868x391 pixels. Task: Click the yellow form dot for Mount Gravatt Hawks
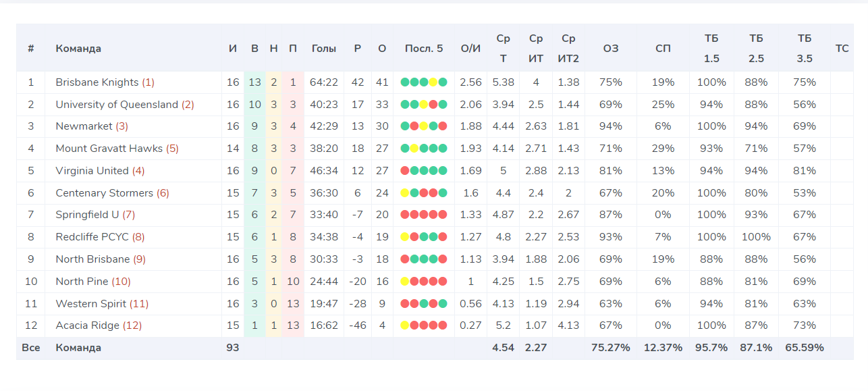414,149
